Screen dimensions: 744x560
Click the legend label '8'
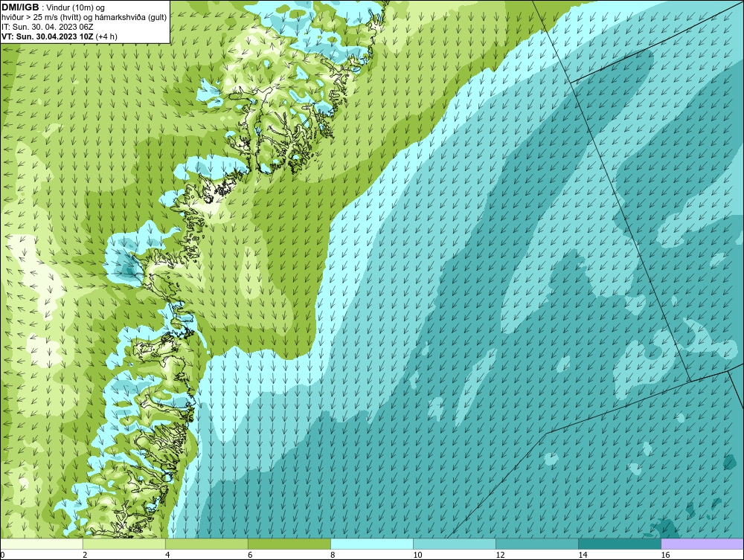click(x=333, y=555)
